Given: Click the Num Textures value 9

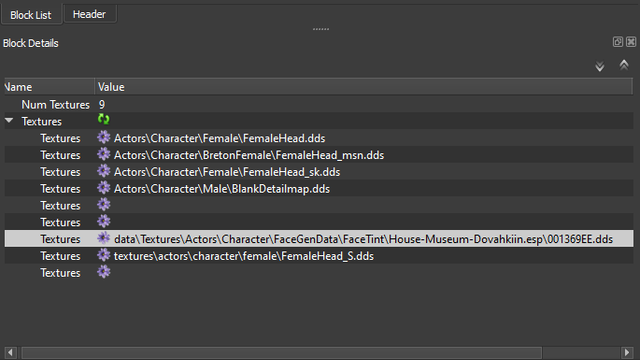Looking at the screenshot, I should click(102, 105).
